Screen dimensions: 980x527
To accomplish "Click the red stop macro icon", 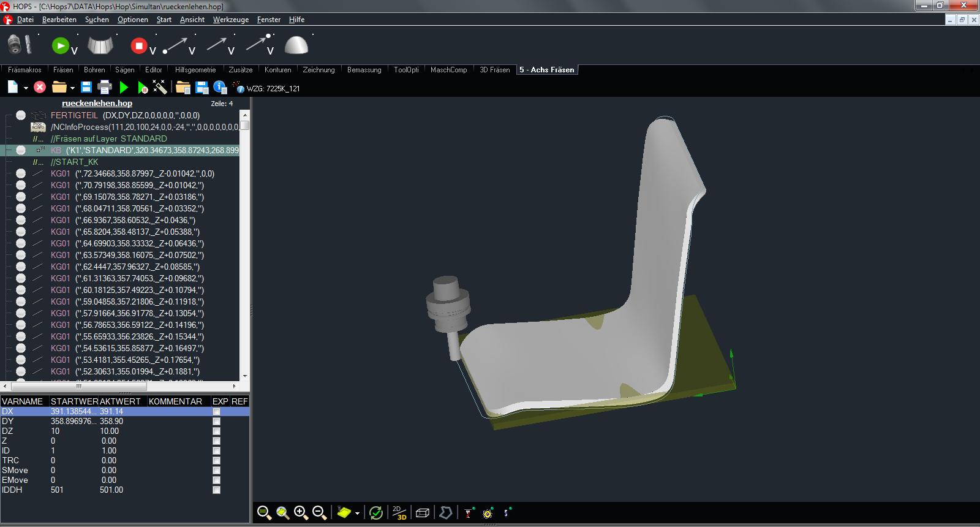I will pos(138,45).
